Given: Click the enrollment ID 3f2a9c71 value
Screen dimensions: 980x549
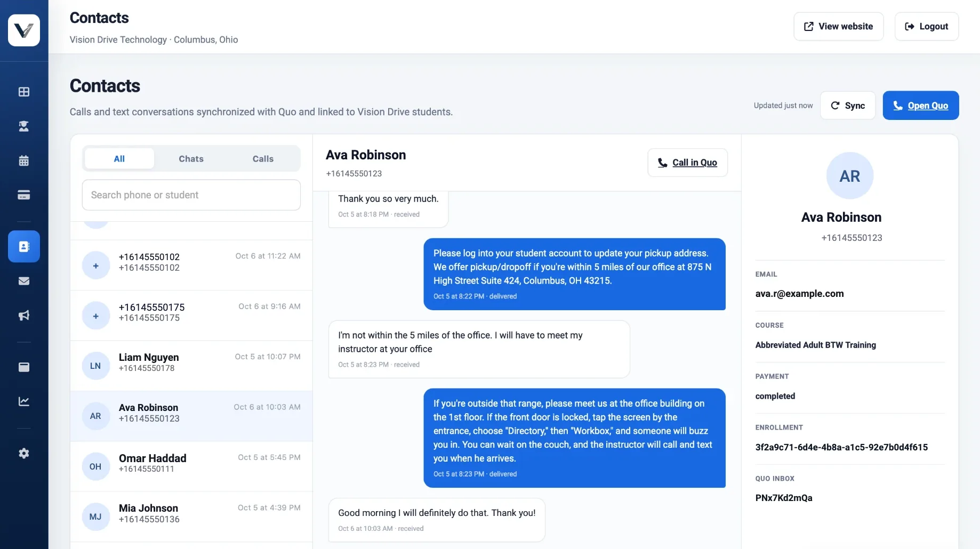Looking at the screenshot, I should tap(841, 447).
